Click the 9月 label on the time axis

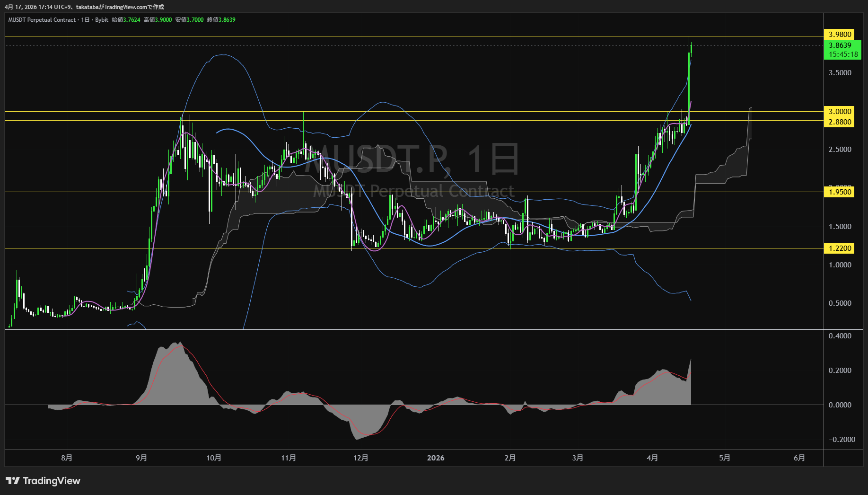(141, 458)
